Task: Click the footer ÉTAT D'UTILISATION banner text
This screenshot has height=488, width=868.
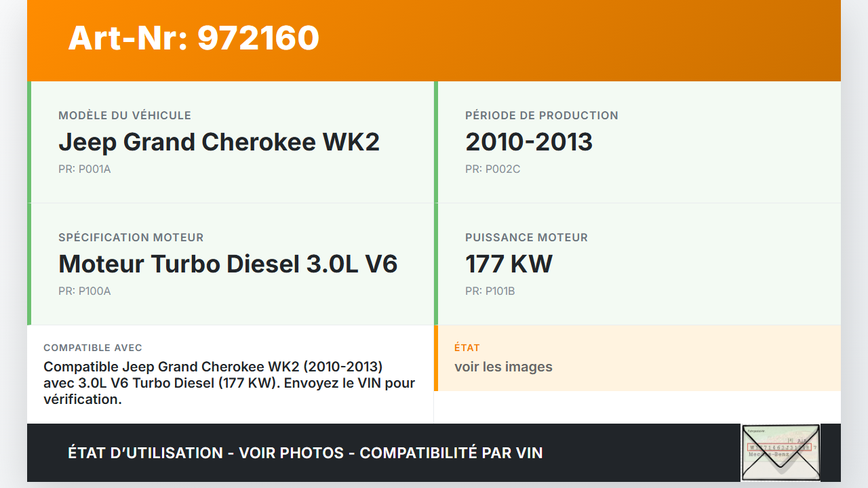Action: click(305, 453)
